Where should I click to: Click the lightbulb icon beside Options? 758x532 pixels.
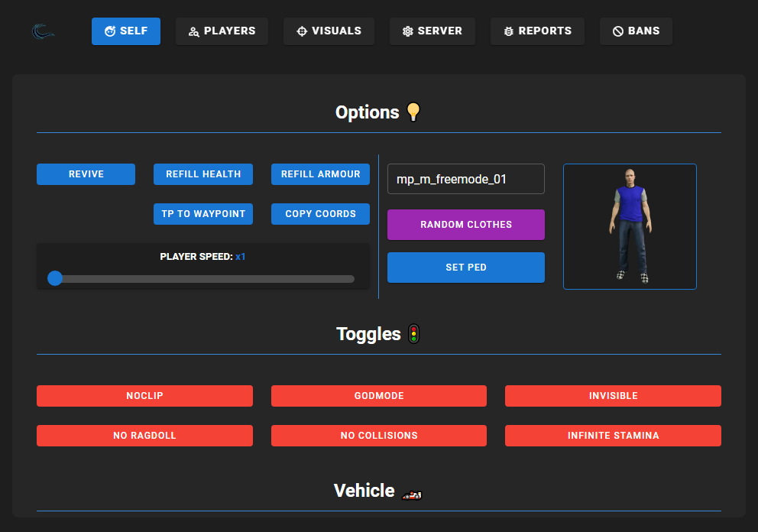tap(413, 112)
